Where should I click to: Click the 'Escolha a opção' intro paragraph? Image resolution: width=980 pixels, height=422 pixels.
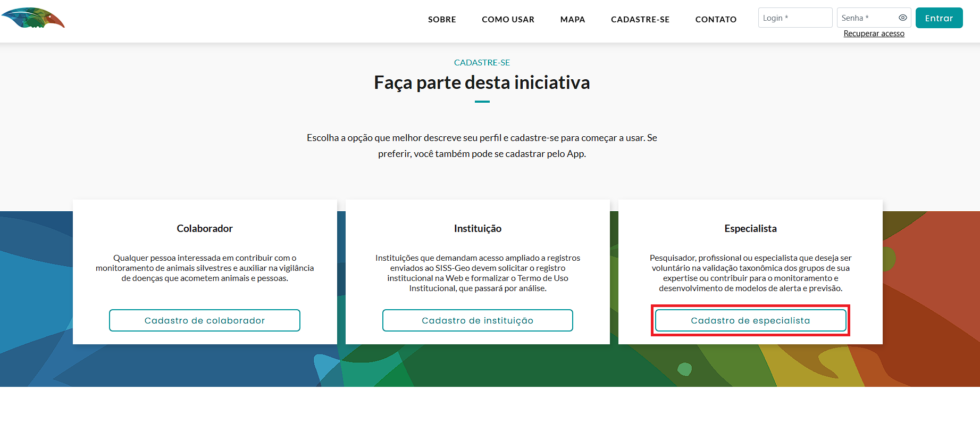click(482, 145)
